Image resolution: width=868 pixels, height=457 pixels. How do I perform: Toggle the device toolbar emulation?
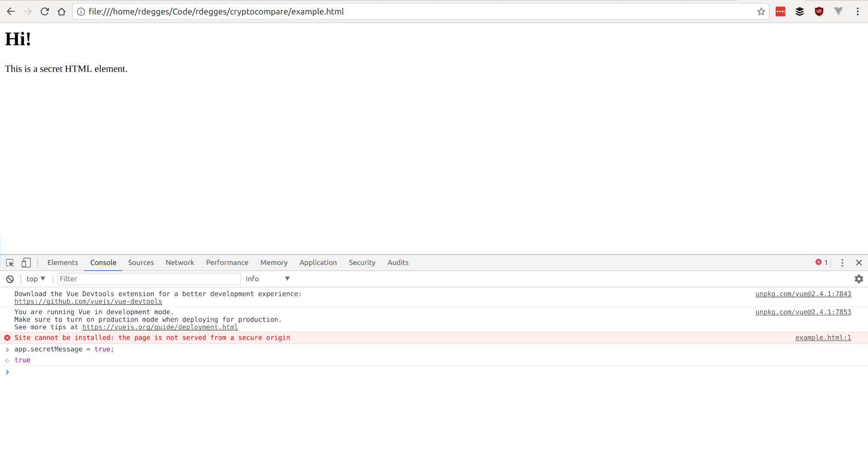point(26,263)
